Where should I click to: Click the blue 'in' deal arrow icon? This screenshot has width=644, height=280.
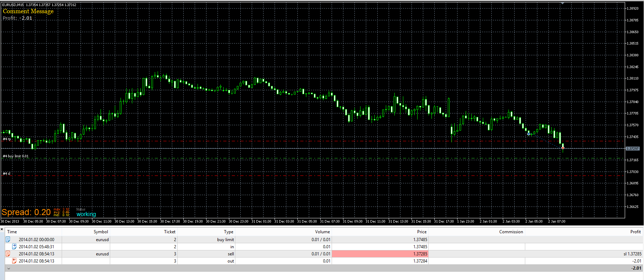coord(14,246)
